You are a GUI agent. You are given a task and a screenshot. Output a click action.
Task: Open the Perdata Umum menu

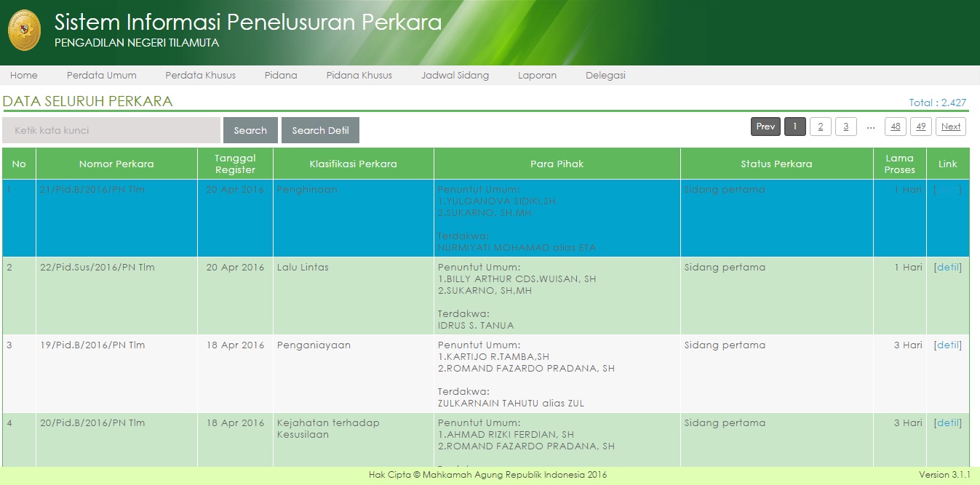(101, 76)
